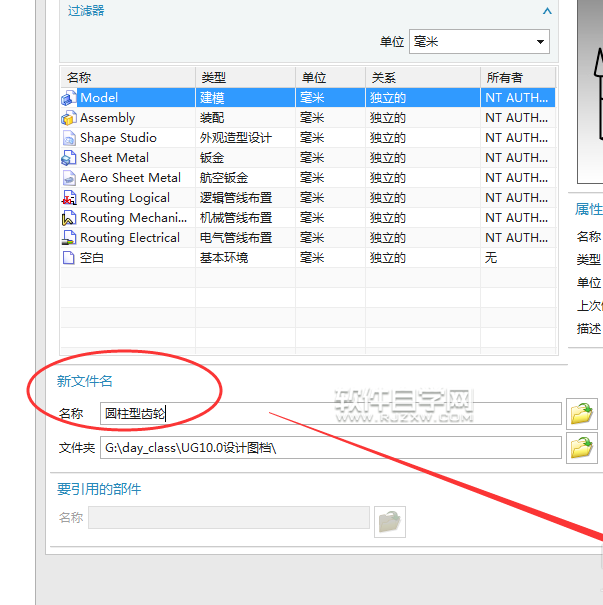Click the 要引用的部件 section heading
Image resolution: width=603 pixels, height=605 pixels.
(99, 489)
